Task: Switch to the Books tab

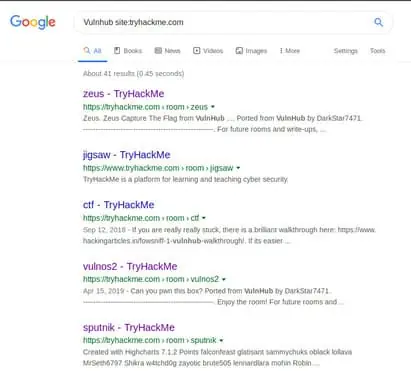Action: point(128,51)
